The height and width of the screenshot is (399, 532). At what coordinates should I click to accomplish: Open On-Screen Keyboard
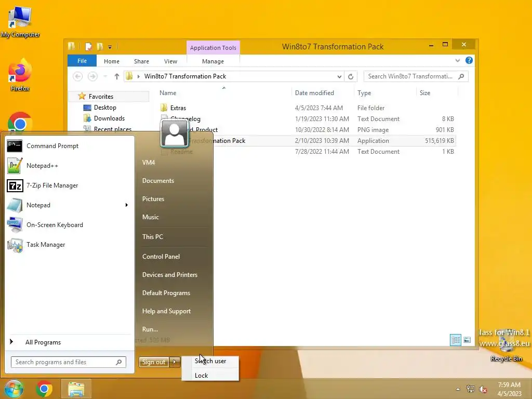click(x=69, y=225)
